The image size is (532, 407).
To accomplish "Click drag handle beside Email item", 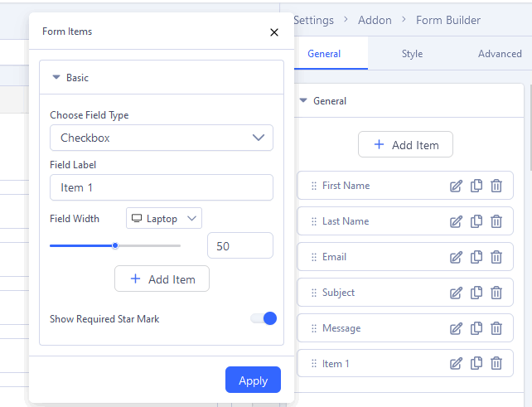I will 314,257.
